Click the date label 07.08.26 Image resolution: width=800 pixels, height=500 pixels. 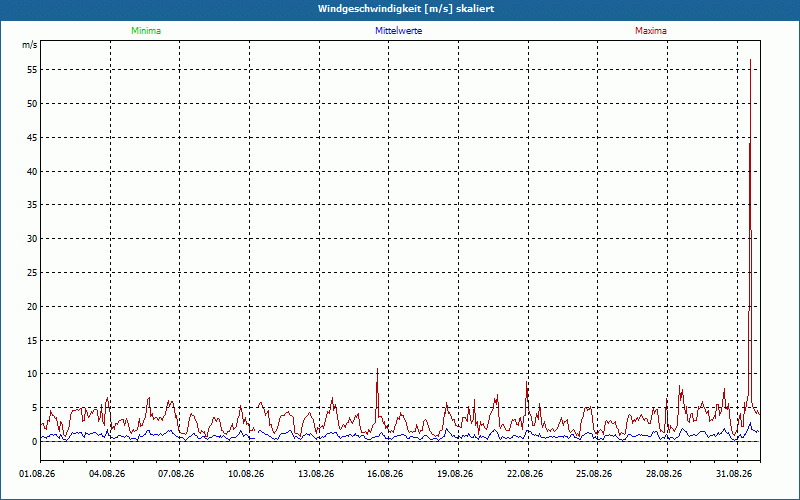pos(176,474)
